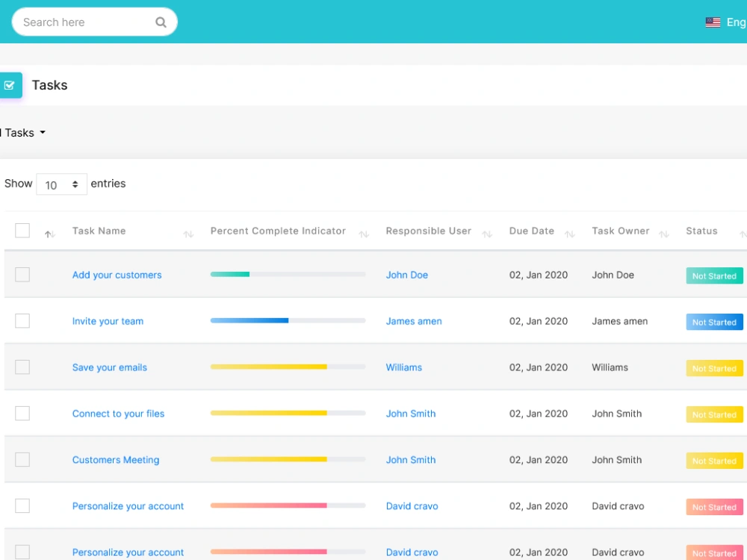Viewport: 747px width, 560px height.
Task: Click Not Started badge for Save your emails
Action: [714, 368]
